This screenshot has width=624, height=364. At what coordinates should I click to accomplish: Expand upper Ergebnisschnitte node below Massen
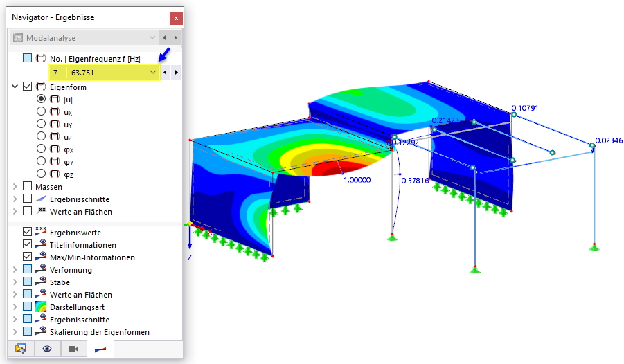coord(15,199)
